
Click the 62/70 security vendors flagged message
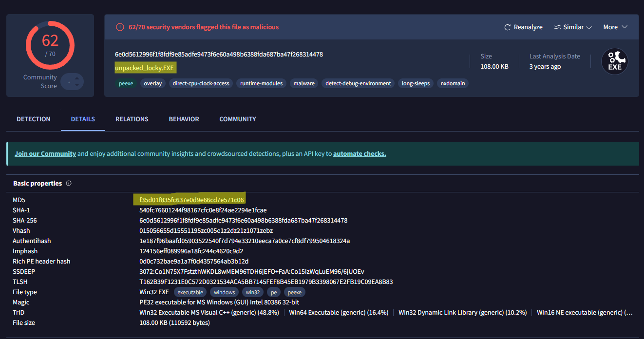pyautogui.click(x=204, y=27)
